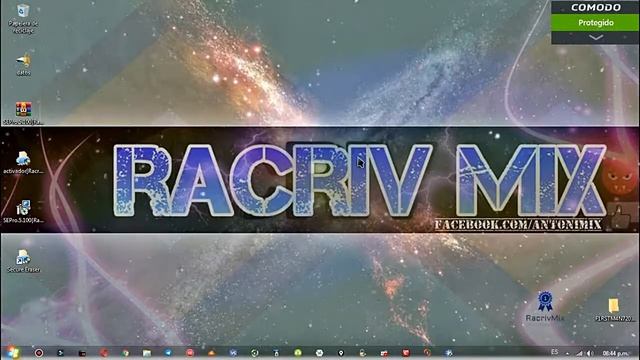Click the ES language indicator

click(x=554, y=352)
